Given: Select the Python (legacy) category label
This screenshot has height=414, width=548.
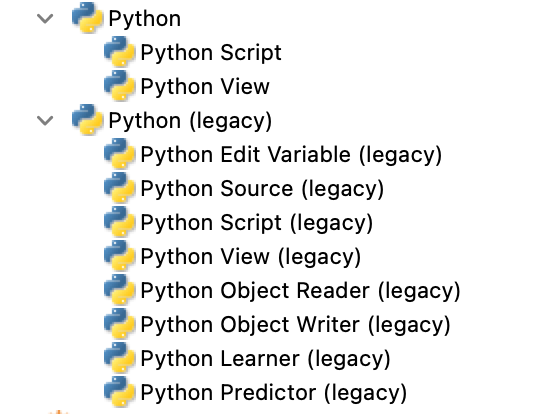Looking at the screenshot, I should (190, 121).
